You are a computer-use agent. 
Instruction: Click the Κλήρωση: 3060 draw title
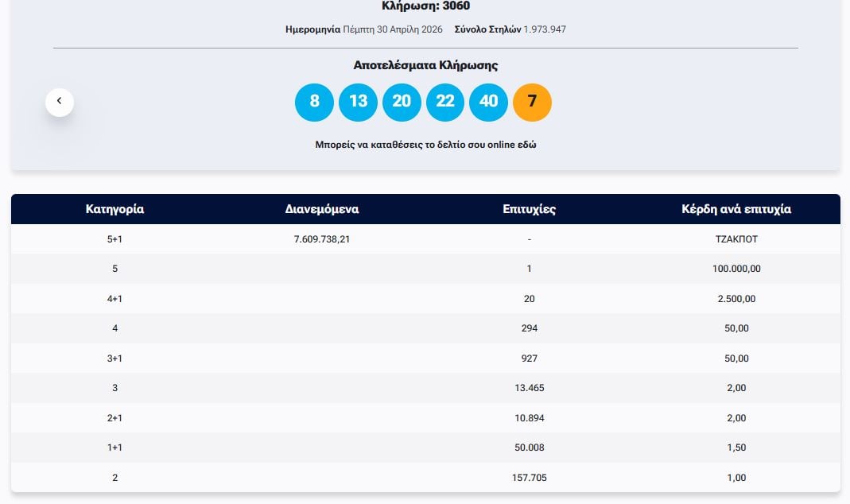pos(425,6)
